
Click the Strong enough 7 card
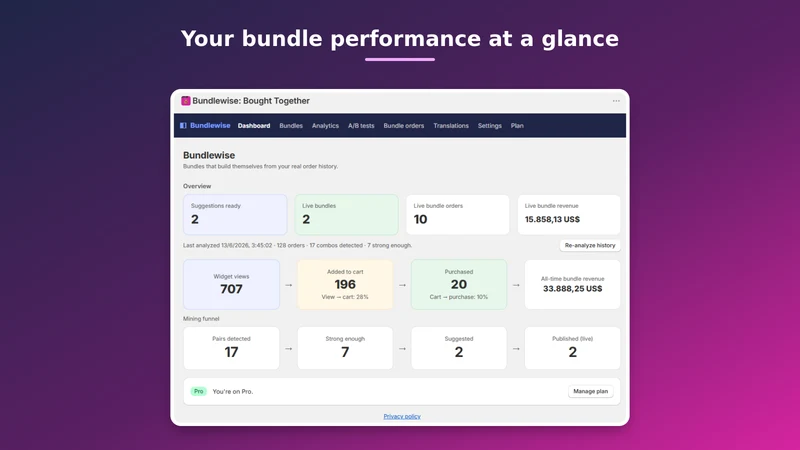[x=345, y=348]
